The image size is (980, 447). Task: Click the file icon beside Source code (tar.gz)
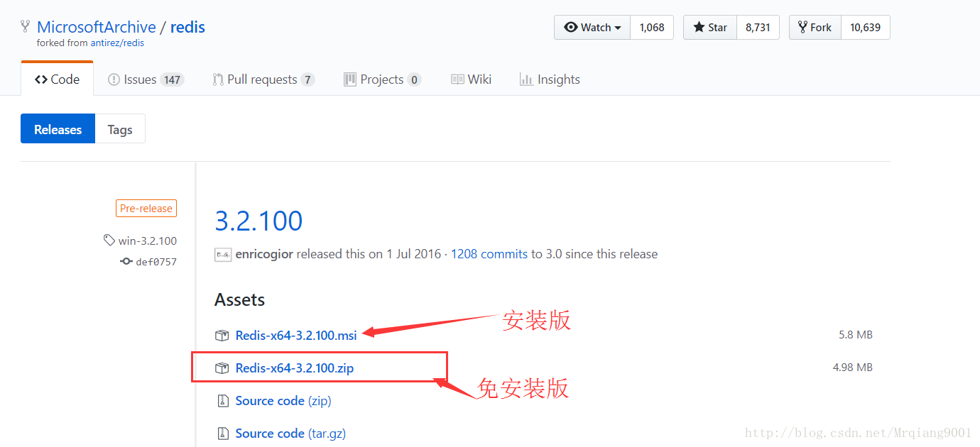coord(222,434)
